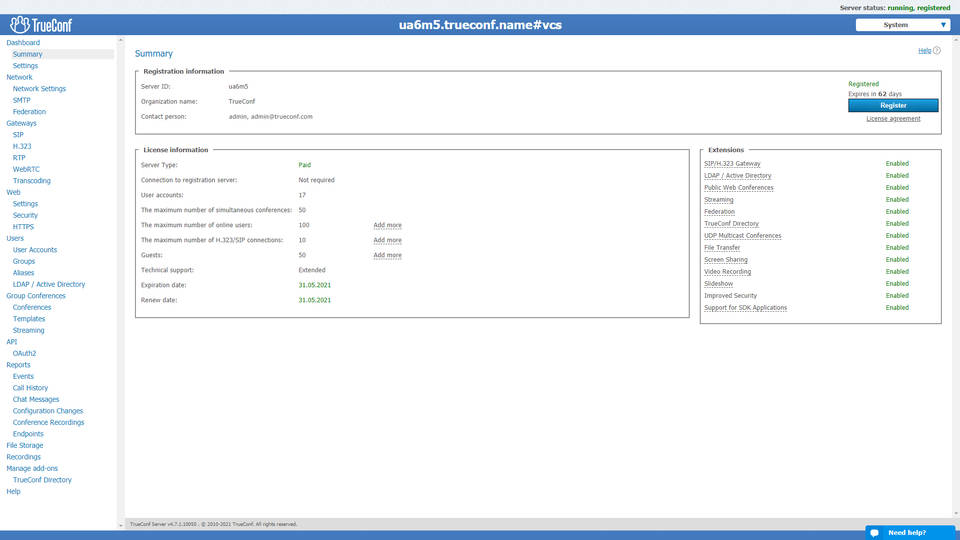This screenshot has width=960, height=540.
Task: Open Group Conferences section
Action: tap(36, 296)
